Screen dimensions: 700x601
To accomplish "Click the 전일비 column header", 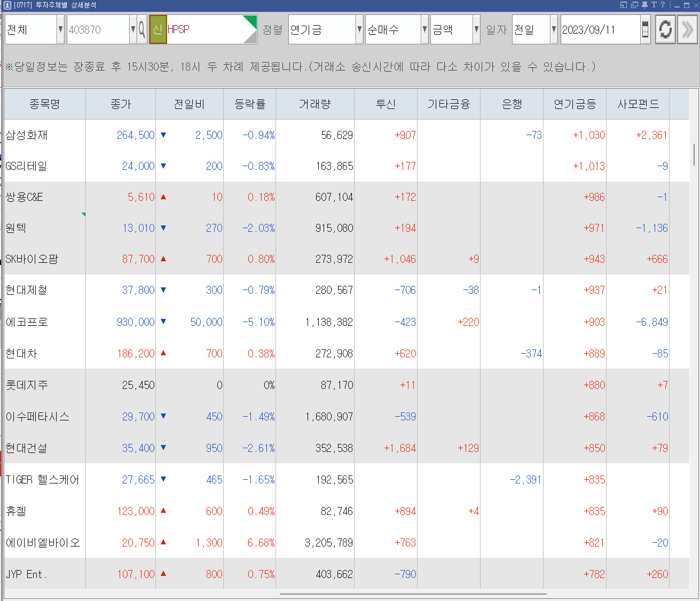I will tap(190, 104).
